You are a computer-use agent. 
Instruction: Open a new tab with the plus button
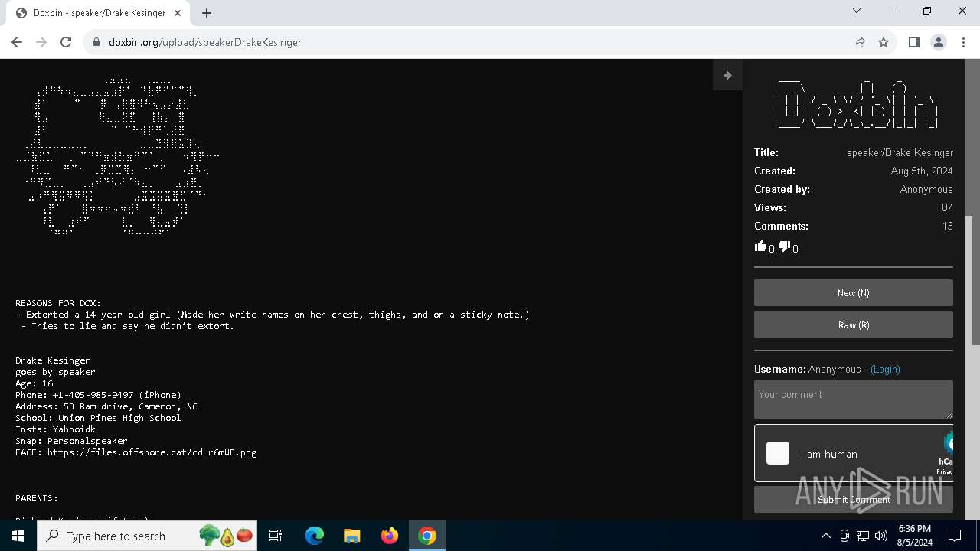207,13
